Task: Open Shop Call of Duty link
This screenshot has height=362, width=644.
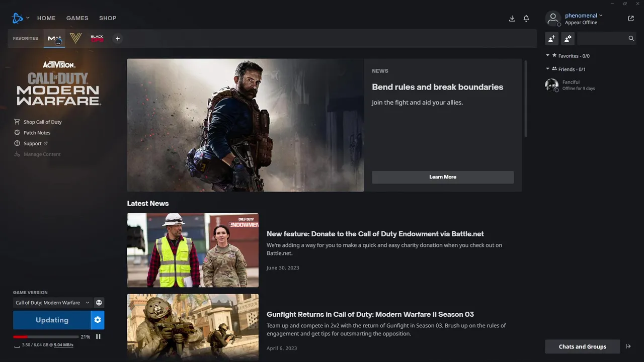Action: (43, 122)
